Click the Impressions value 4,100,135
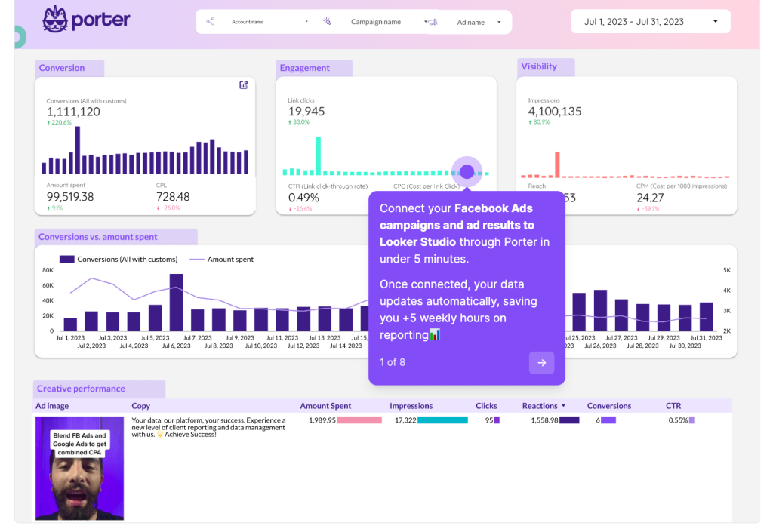773x532 pixels. (555, 112)
